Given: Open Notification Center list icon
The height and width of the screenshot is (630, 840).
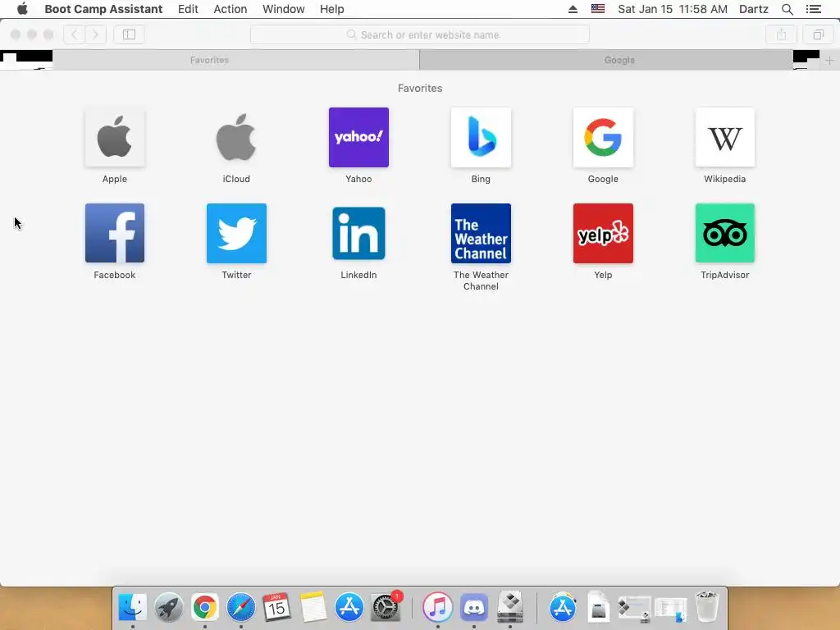Looking at the screenshot, I should click(x=813, y=9).
